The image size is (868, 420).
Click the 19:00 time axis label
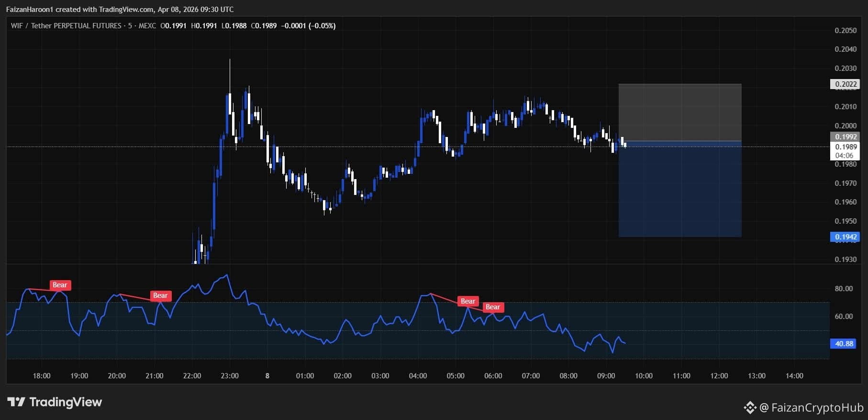click(79, 376)
